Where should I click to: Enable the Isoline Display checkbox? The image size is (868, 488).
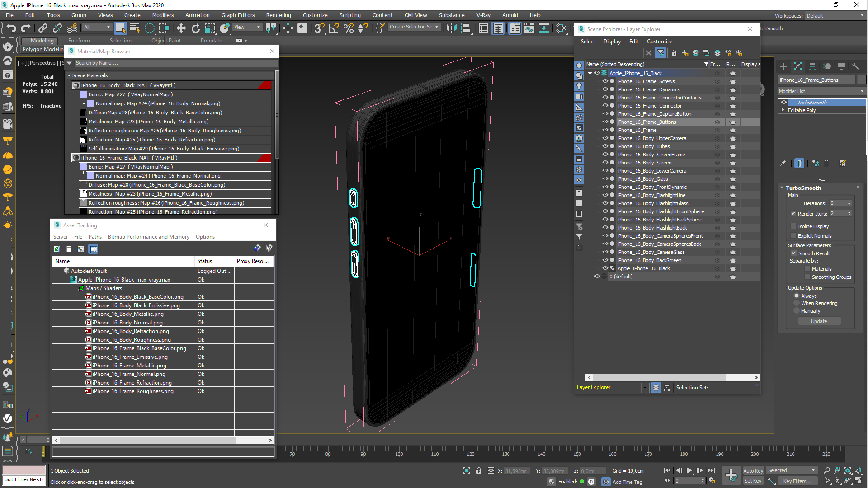pos(793,226)
